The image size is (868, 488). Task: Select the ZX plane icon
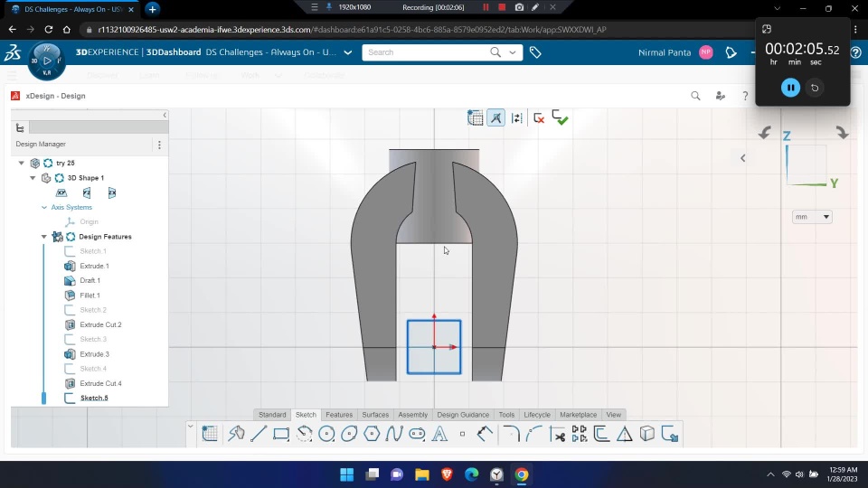112,192
